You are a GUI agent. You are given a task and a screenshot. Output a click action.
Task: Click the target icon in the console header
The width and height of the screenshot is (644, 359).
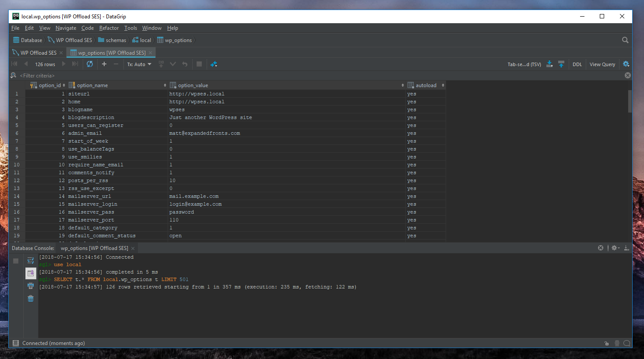(x=601, y=248)
